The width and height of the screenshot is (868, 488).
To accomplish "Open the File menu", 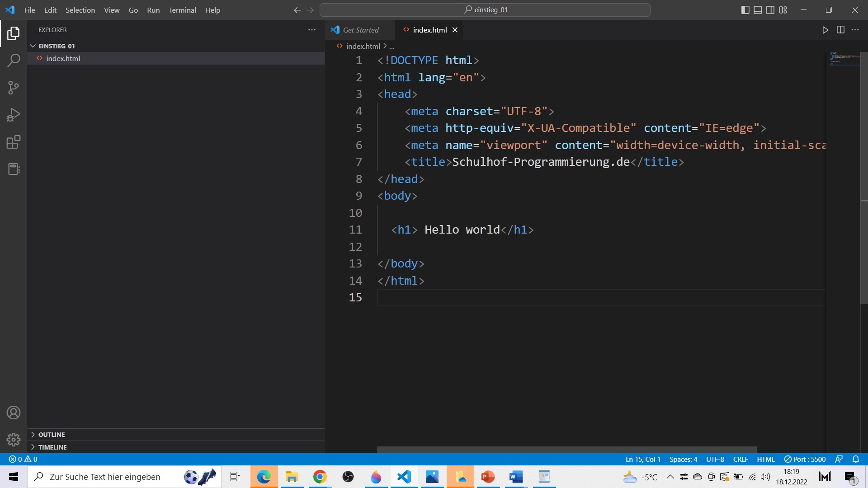I will click(30, 10).
